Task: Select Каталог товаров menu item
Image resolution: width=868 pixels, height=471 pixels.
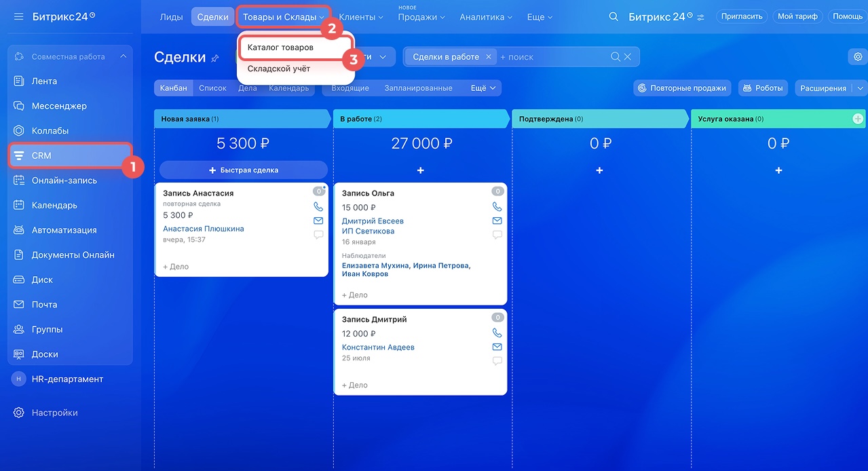Action: [x=280, y=48]
